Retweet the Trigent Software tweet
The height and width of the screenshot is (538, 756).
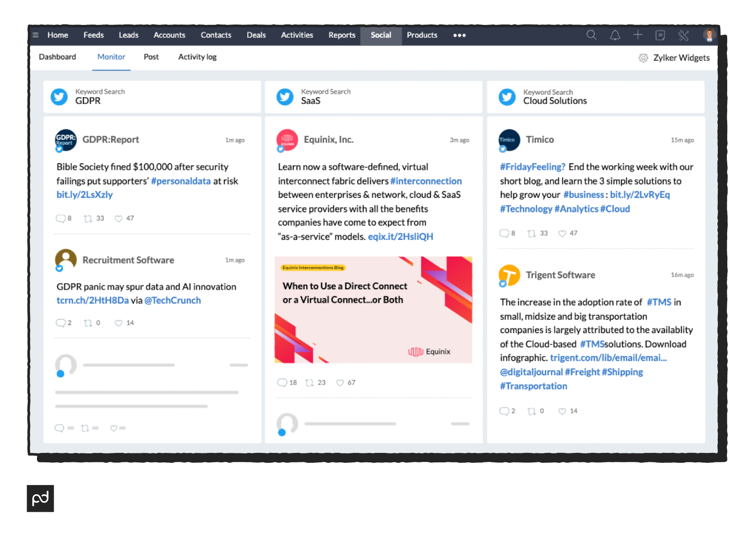[x=532, y=411]
